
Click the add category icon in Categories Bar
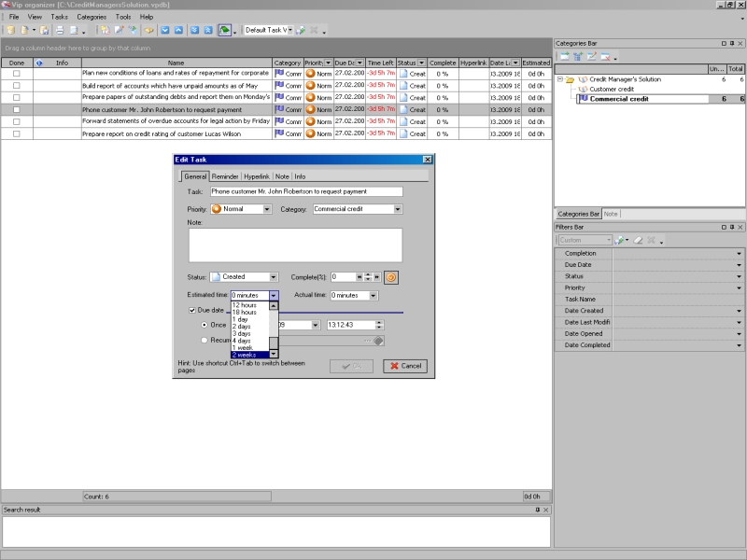(x=565, y=57)
